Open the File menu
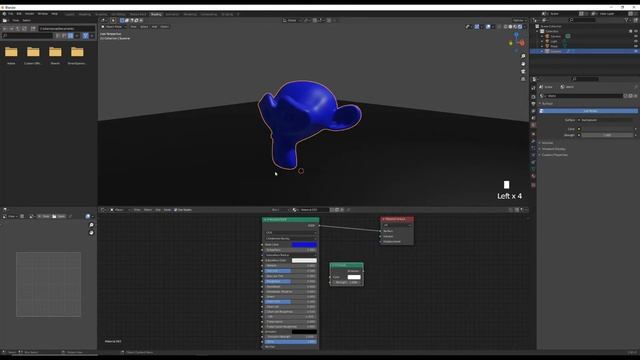The image size is (640, 360). 11,14
